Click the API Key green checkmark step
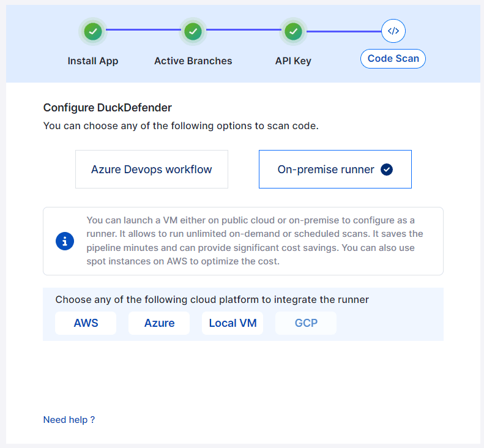 [x=293, y=31]
